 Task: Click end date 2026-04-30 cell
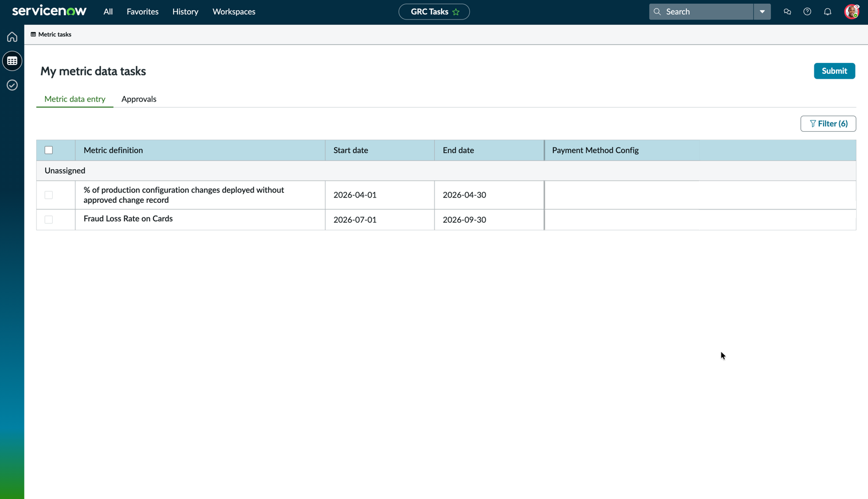[489, 195]
